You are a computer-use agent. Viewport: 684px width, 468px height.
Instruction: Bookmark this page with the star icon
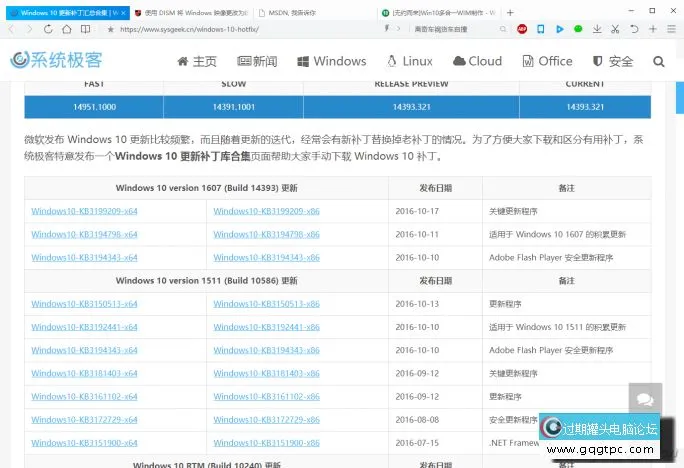[110, 29]
